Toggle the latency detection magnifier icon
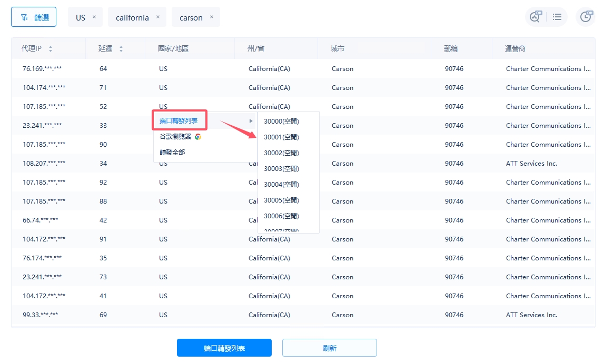Image resolution: width=604 pixels, height=364 pixels. pos(534,17)
